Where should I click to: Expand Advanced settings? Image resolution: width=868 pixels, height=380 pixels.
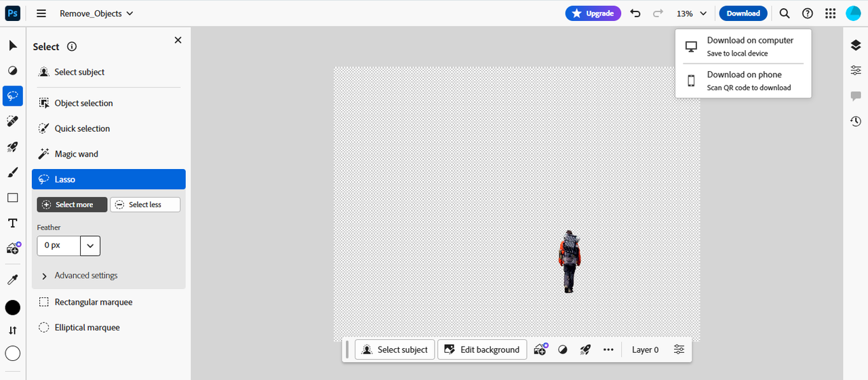point(79,275)
